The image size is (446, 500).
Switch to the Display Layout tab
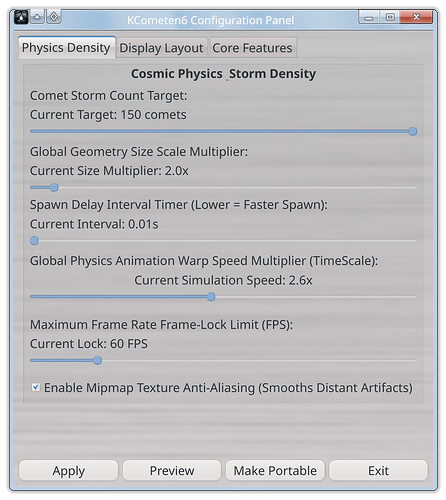pyautogui.click(x=161, y=48)
